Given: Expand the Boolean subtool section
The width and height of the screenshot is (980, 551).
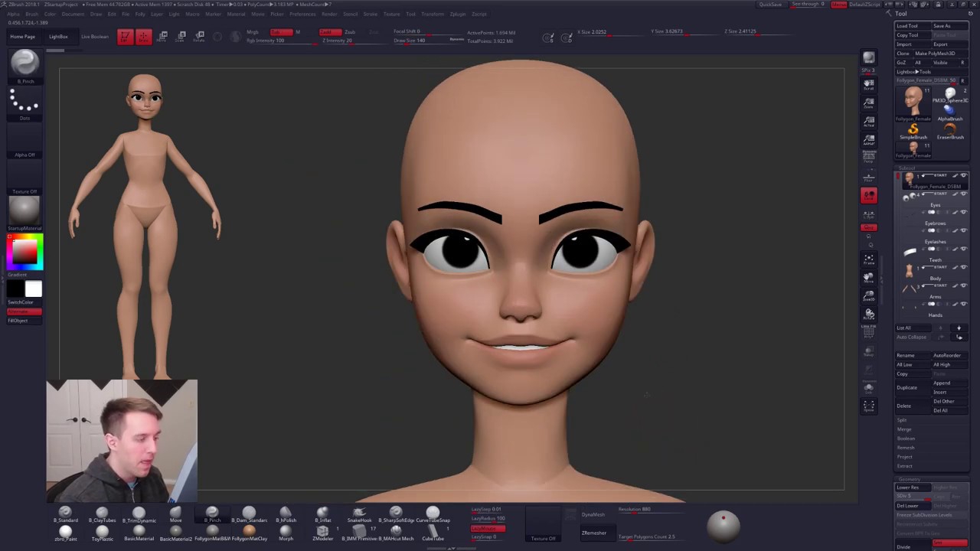Looking at the screenshot, I should (906, 439).
